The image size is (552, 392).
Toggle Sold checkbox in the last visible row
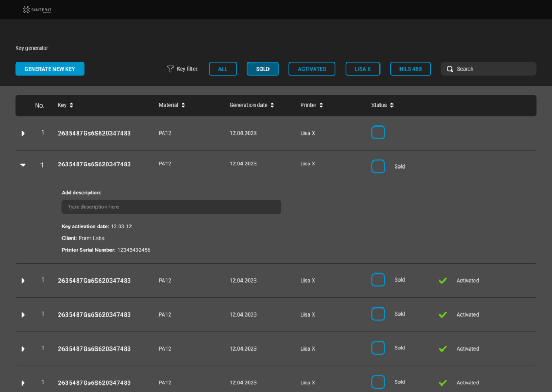coord(378,382)
